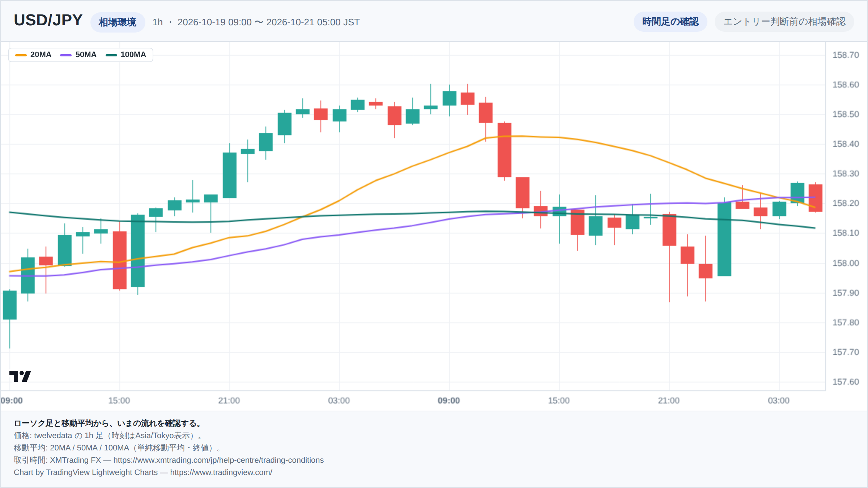Open the tradingview.com URL in footer

click(x=221, y=472)
